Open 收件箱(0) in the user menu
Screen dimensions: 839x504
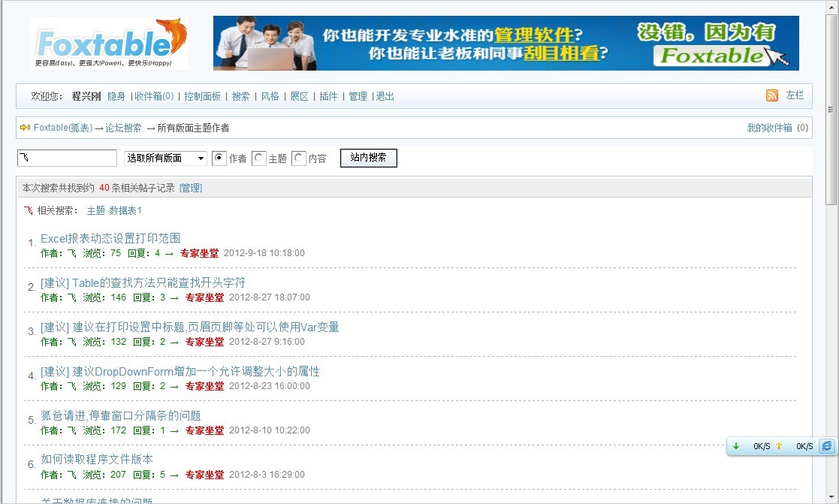click(154, 96)
